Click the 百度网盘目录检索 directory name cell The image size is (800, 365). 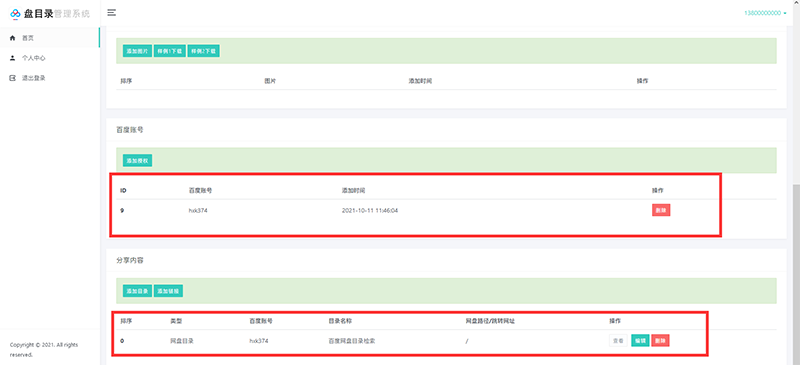pyautogui.click(x=352, y=340)
